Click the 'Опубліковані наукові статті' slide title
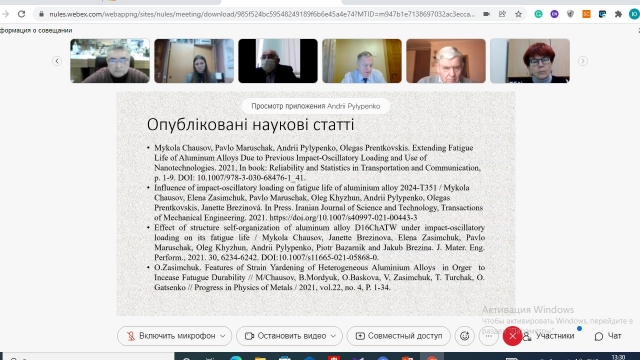 pos(250,124)
